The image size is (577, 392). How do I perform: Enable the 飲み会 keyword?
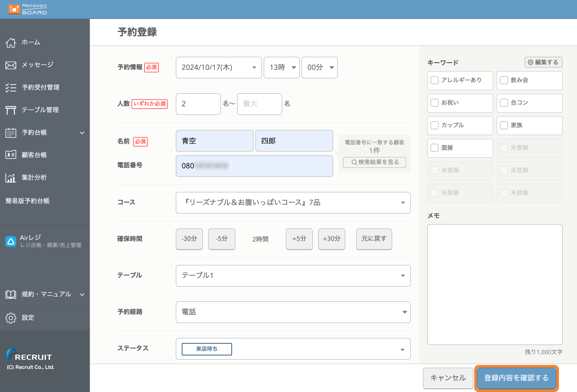504,80
